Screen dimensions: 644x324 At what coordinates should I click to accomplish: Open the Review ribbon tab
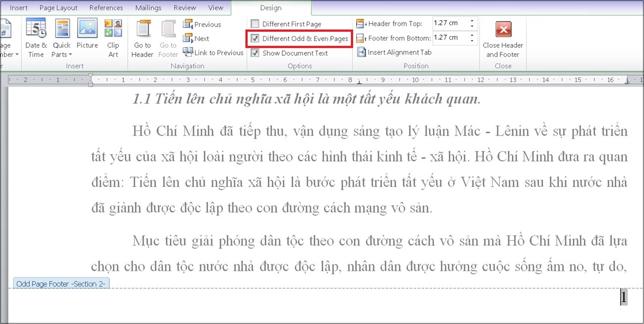point(184,7)
